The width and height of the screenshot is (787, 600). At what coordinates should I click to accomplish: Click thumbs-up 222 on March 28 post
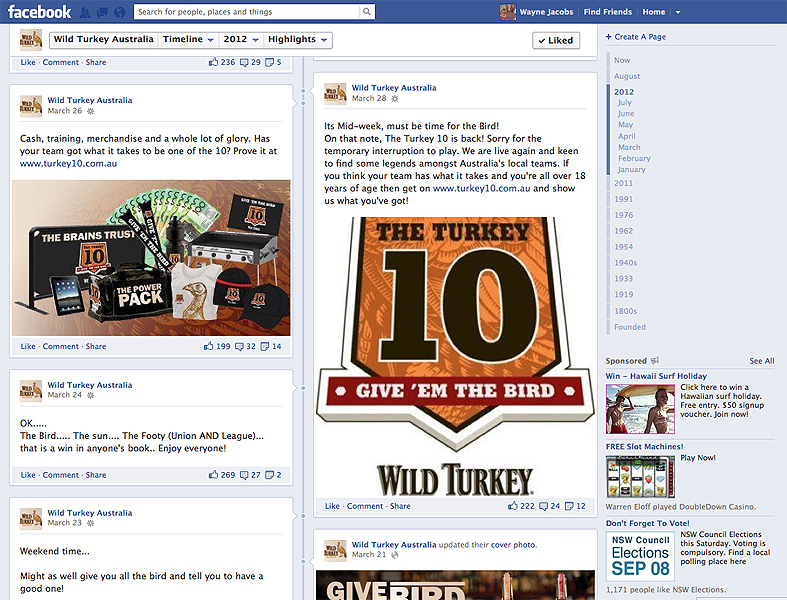pos(512,506)
